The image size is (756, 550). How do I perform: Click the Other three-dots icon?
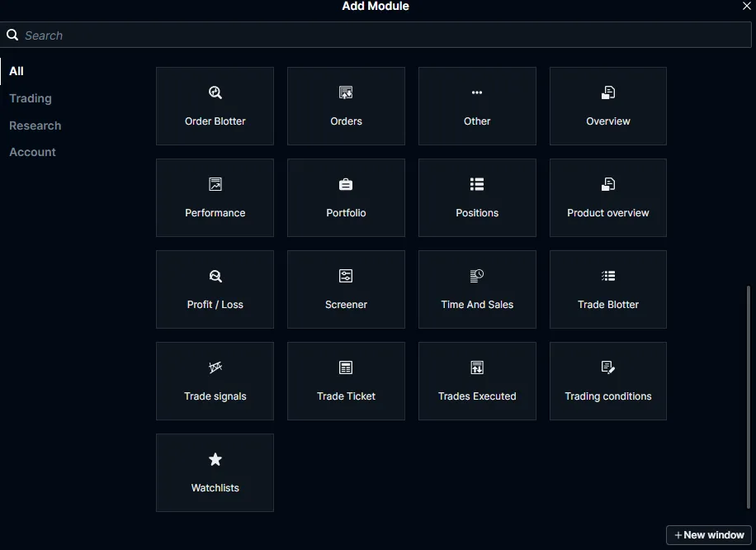click(477, 92)
